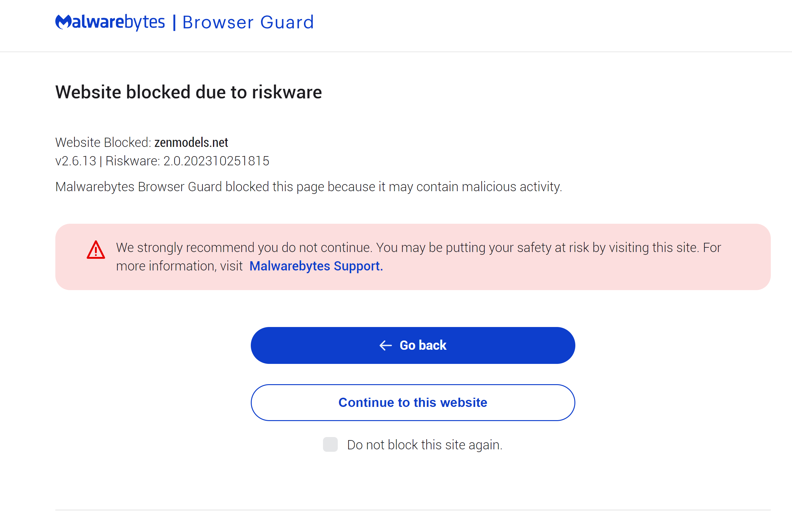The height and width of the screenshot is (532, 792).
Task: Click the vertical bar separator in the header
Action: (x=174, y=22)
